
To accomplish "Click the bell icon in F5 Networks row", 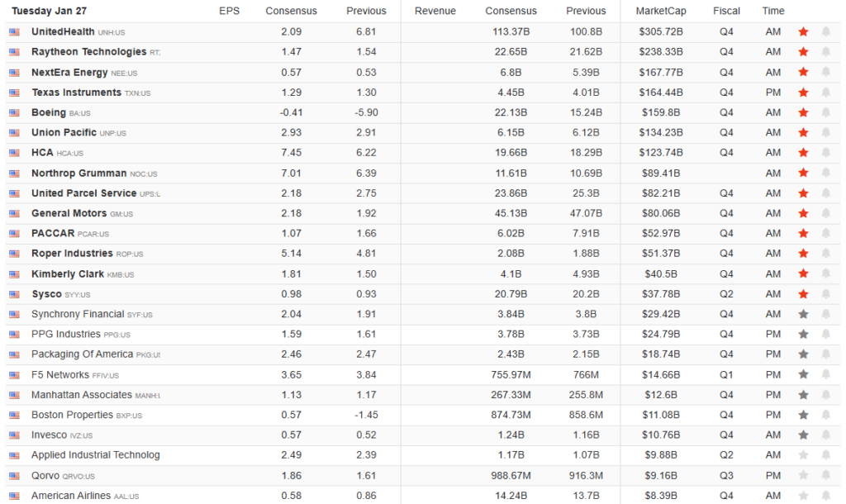I will (825, 374).
